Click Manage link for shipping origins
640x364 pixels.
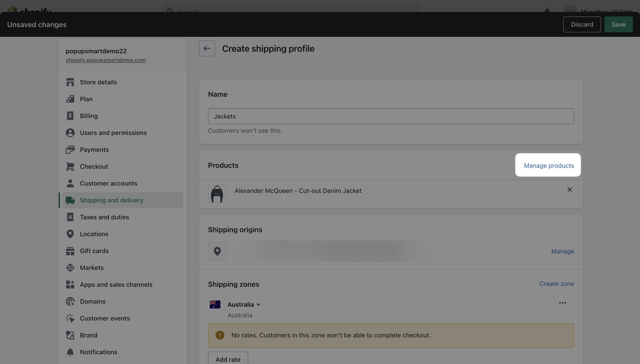pyautogui.click(x=562, y=251)
